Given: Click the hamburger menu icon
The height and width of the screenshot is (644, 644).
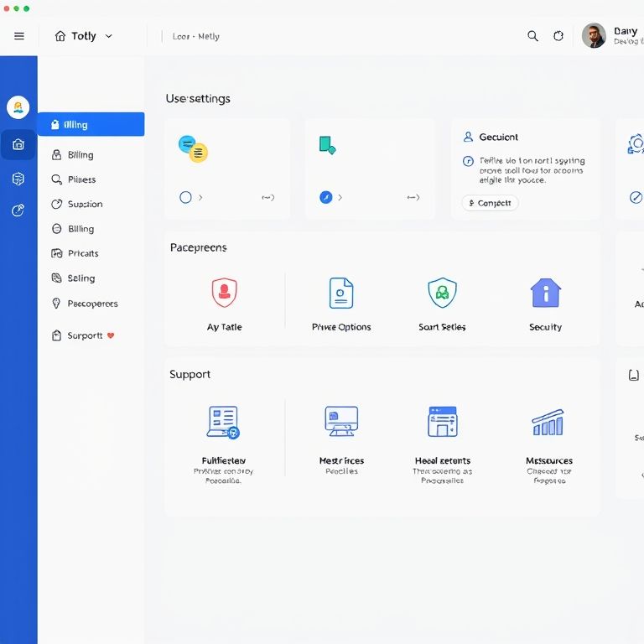Looking at the screenshot, I should click(x=19, y=36).
